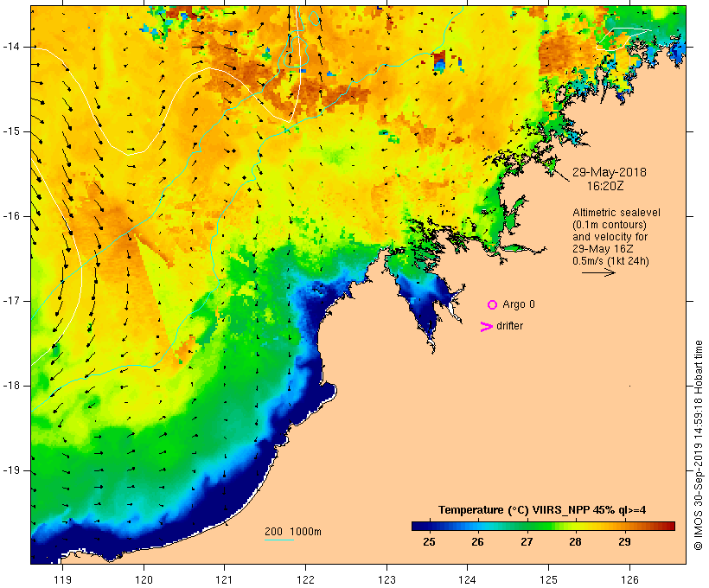The width and height of the screenshot is (709, 588).
Task: Click the 0.5m/s velocity scale arrow
Action: [x=598, y=272]
